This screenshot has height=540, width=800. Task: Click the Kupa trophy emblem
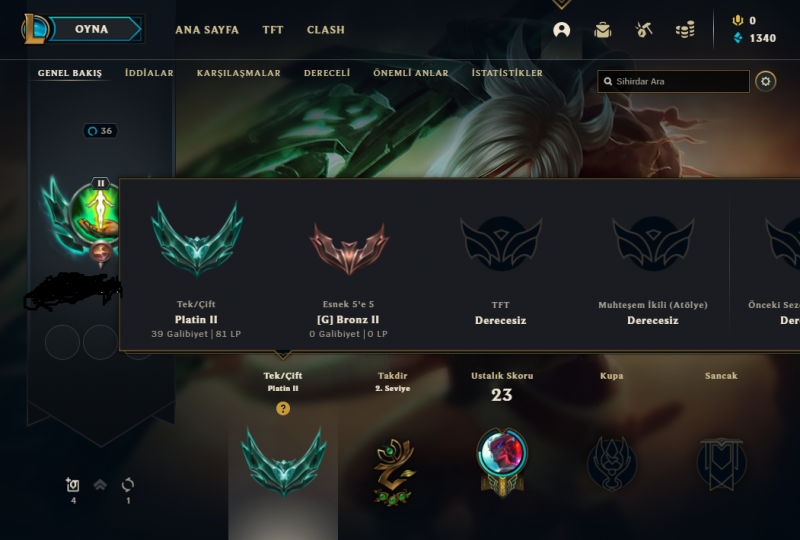pos(611,463)
